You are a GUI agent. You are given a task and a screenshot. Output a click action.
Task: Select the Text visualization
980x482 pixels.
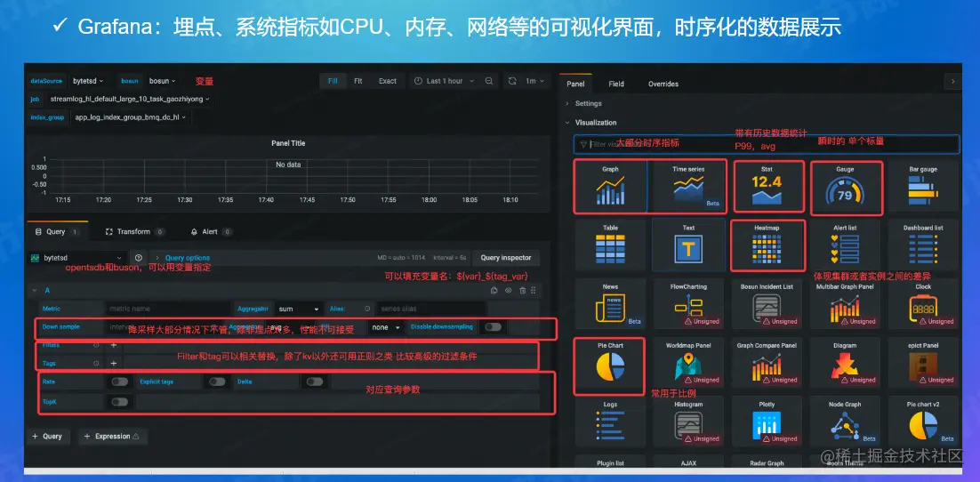pos(688,245)
